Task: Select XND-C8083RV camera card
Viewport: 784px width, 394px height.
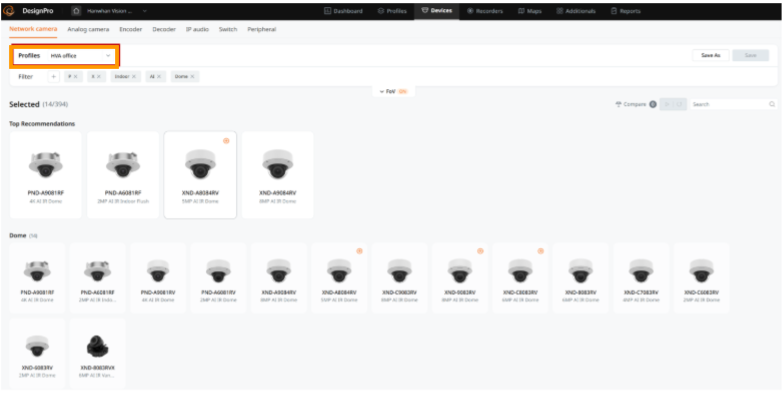Action: point(520,278)
